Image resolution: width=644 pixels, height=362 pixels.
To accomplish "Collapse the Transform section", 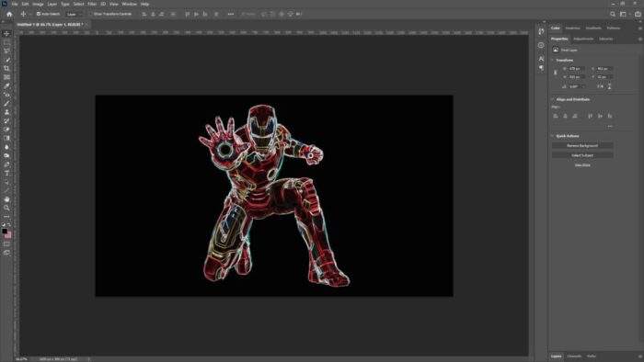I will 552,60.
